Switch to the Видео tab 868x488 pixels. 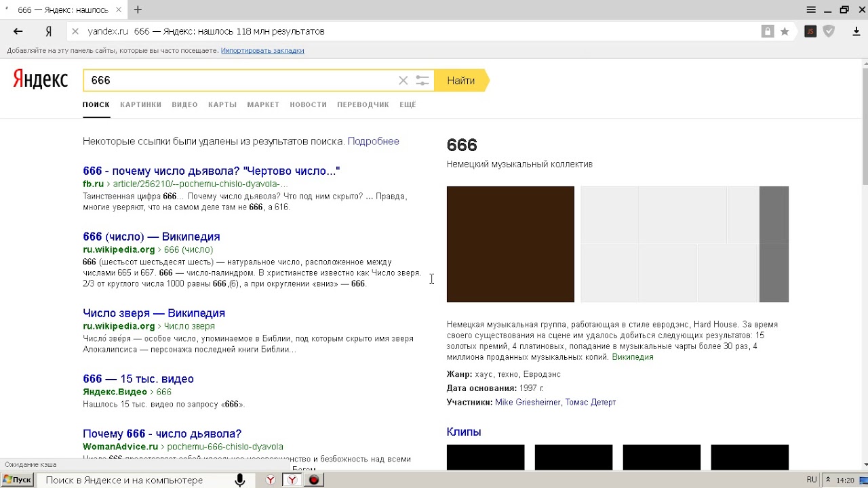pyautogui.click(x=184, y=104)
